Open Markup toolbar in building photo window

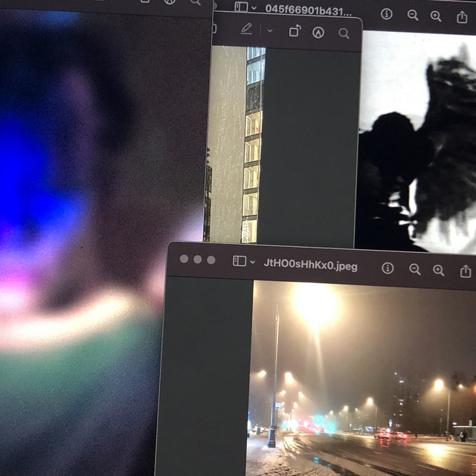[x=318, y=33]
